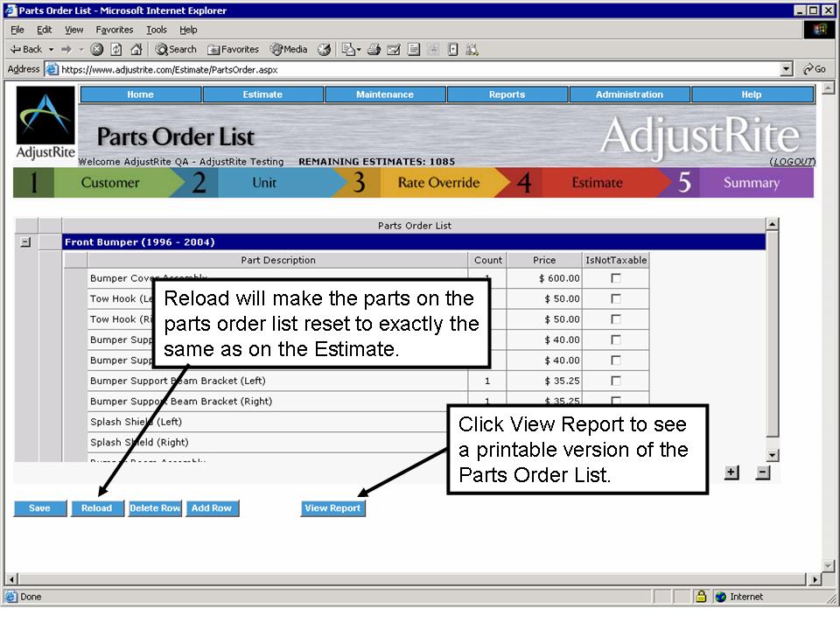
Task: Show browsing History with the toolbar icon
Action: point(324,49)
